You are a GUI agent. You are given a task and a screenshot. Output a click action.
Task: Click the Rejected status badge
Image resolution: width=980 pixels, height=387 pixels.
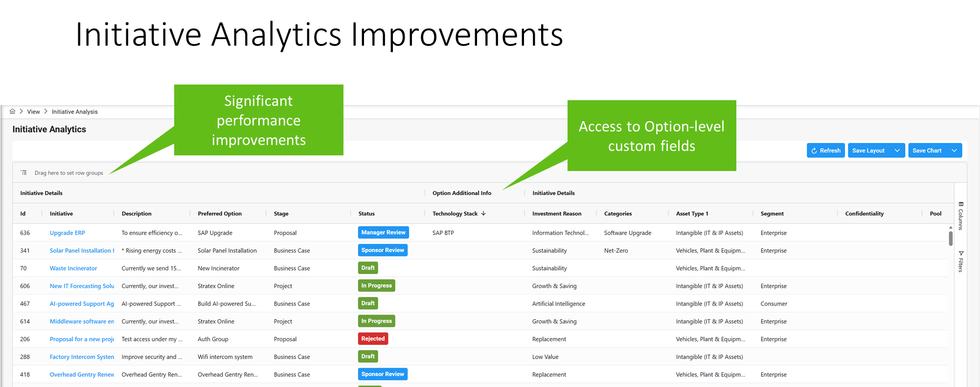click(373, 339)
